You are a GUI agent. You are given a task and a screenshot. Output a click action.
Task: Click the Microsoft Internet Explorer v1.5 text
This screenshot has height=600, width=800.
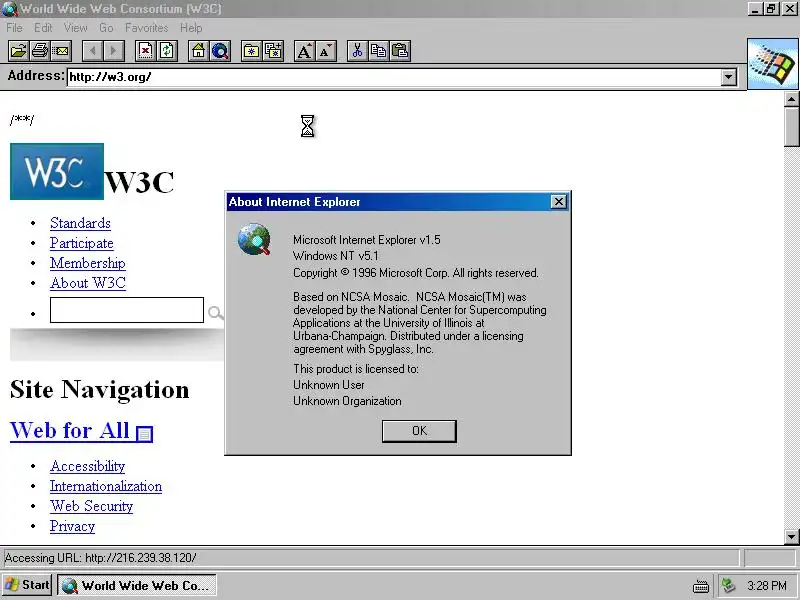point(366,240)
